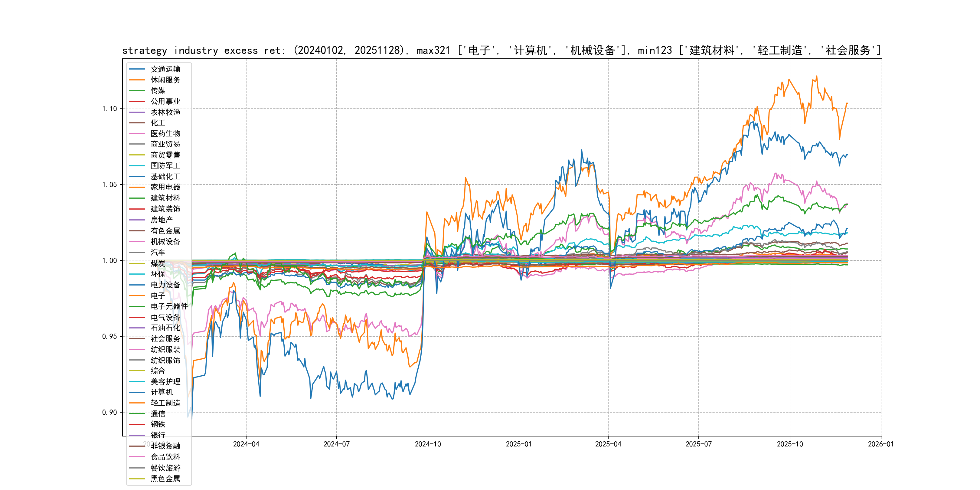
Task: Click the 家用电器 legend line swatch
Action: click(x=137, y=187)
